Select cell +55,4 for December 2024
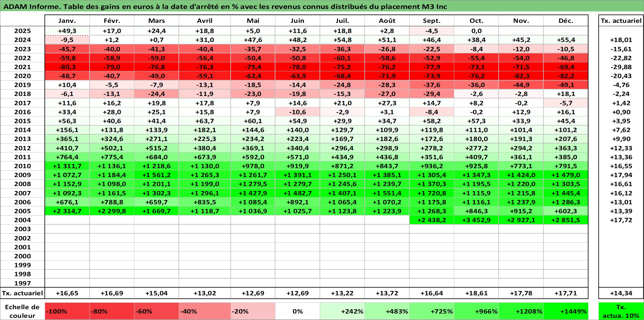644x320 pixels. click(566, 40)
